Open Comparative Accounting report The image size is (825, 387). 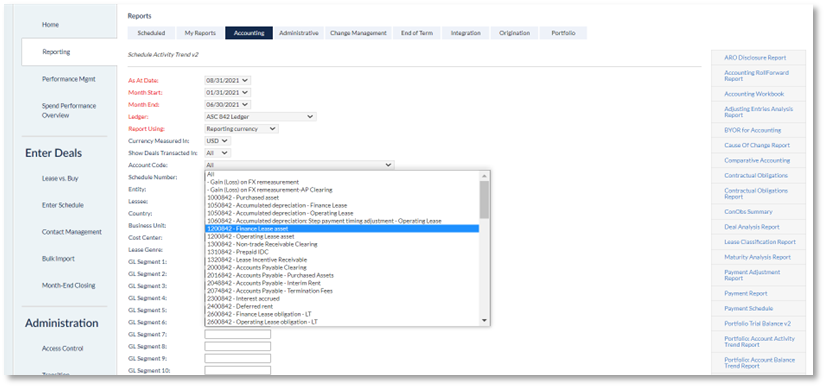click(x=756, y=161)
